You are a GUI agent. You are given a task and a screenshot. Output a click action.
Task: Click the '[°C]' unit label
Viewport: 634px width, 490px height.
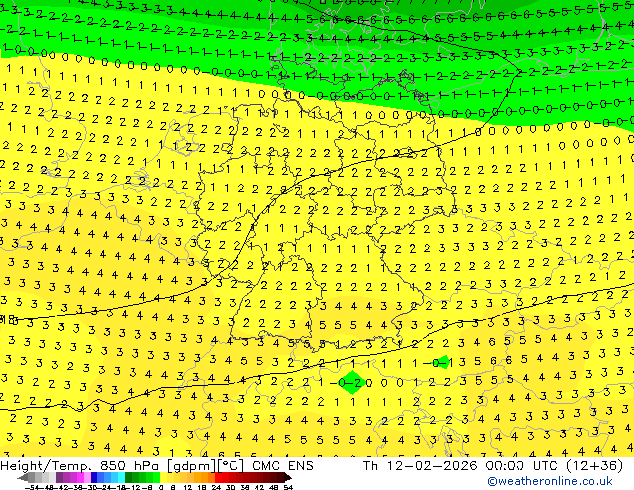(x=231, y=466)
